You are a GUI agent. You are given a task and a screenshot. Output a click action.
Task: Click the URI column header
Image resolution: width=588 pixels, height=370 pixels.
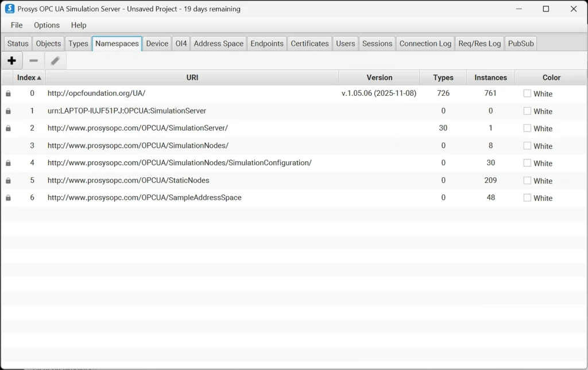coord(192,77)
